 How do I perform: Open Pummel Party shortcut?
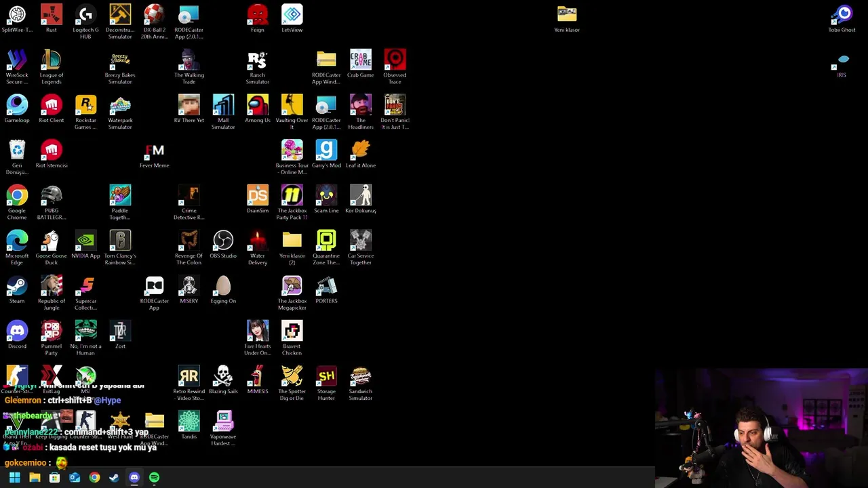[x=52, y=338]
